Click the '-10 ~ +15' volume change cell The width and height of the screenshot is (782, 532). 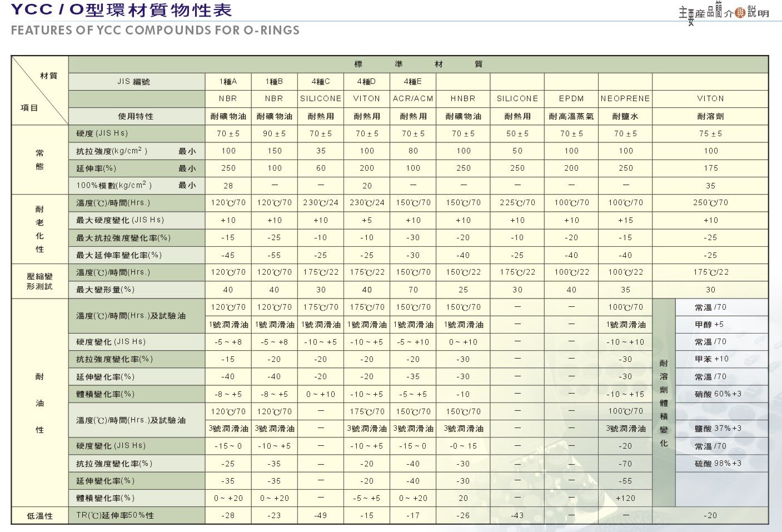(625, 394)
